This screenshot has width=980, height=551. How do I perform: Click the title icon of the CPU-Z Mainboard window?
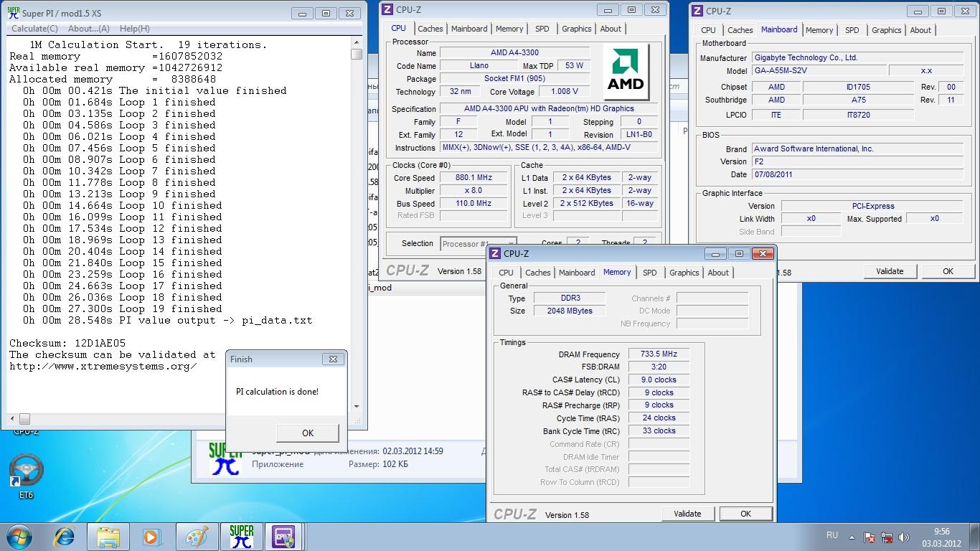[698, 11]
